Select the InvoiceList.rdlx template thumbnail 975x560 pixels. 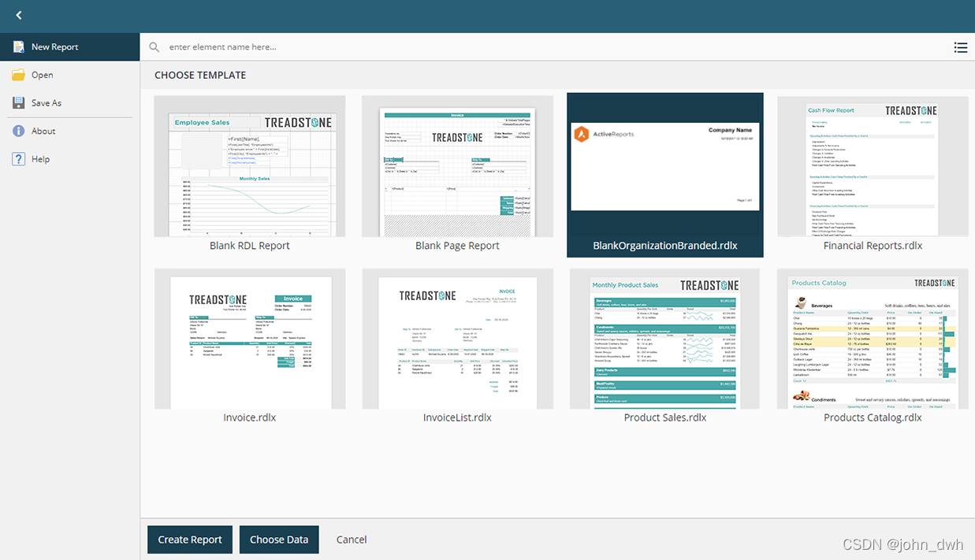point(457,339)
